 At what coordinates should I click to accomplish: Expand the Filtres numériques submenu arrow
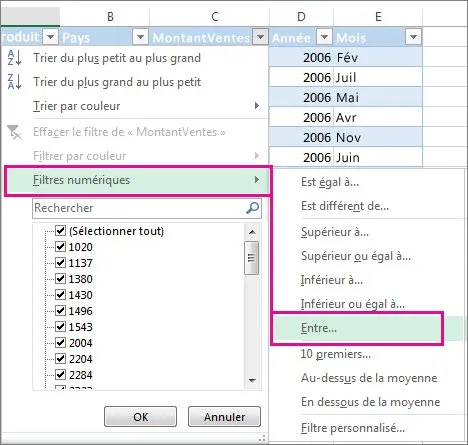coord(257,180)
